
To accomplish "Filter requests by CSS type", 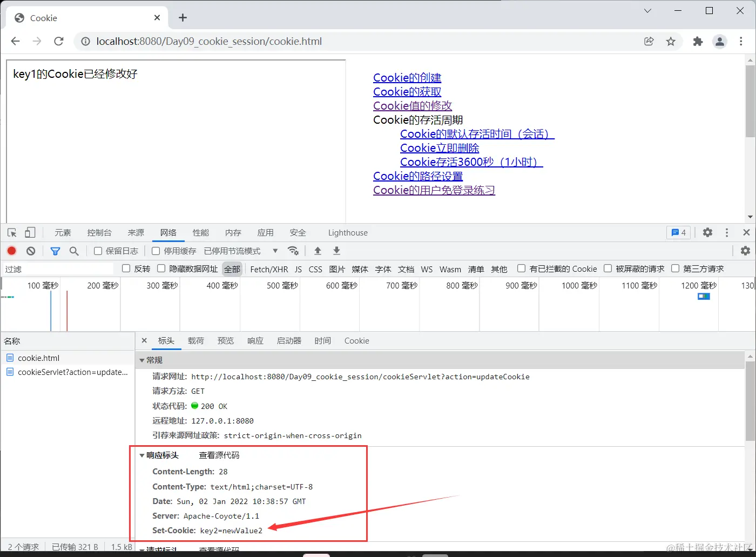I will point(315,269).
